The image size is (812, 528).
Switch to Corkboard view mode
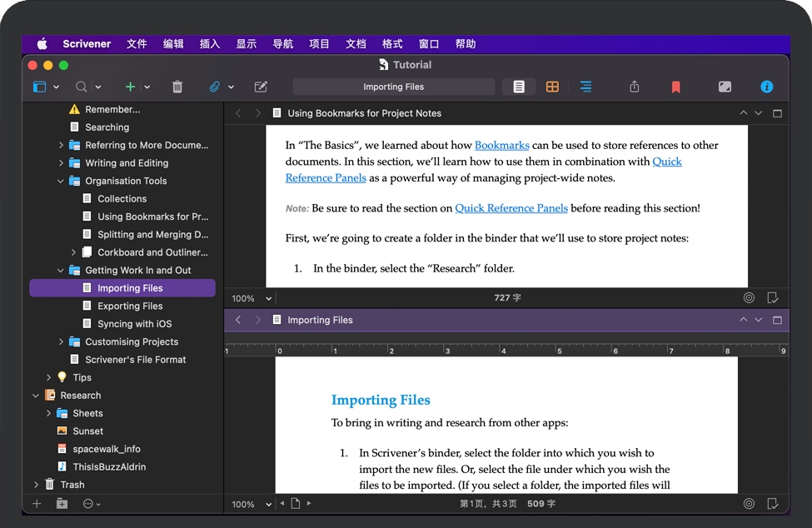[x=552, y=87]
